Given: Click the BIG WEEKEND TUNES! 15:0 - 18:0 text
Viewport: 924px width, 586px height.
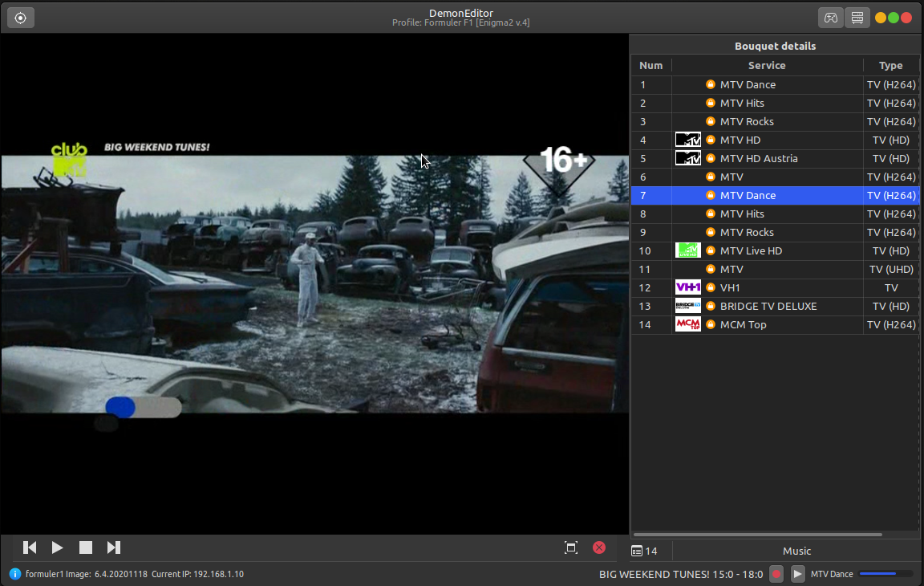Looking at the screenshot, I should [681, 574].
